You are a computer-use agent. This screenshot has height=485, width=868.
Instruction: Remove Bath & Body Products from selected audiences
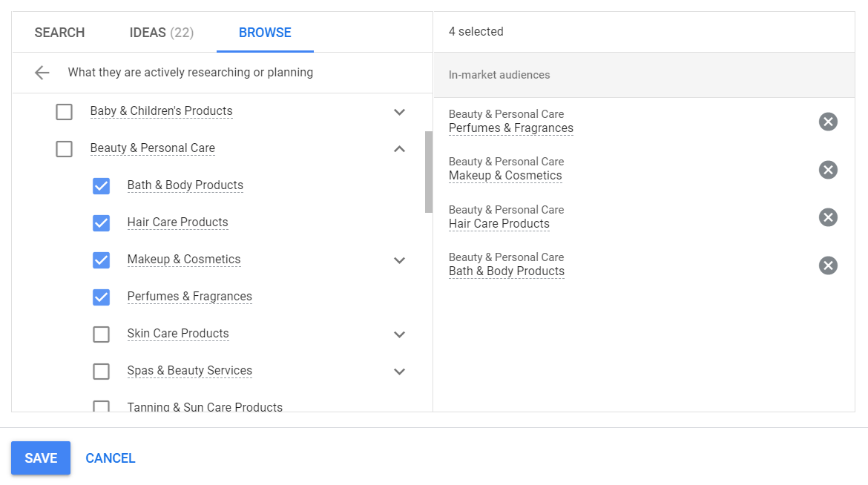click(x=828, y=265)
